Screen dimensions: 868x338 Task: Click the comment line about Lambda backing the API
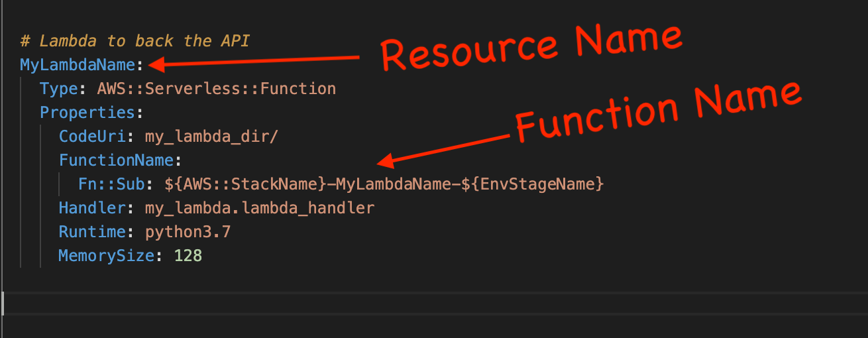pos(135,41)
